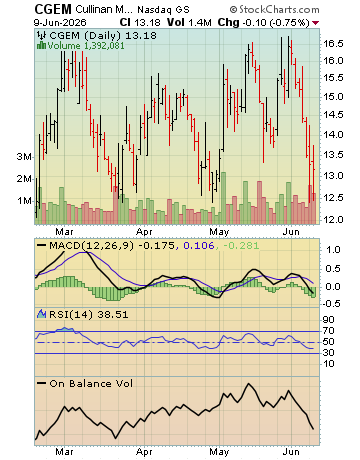Click the red down-arrow change indicator
360x460 pixels.
pos(315,23)
